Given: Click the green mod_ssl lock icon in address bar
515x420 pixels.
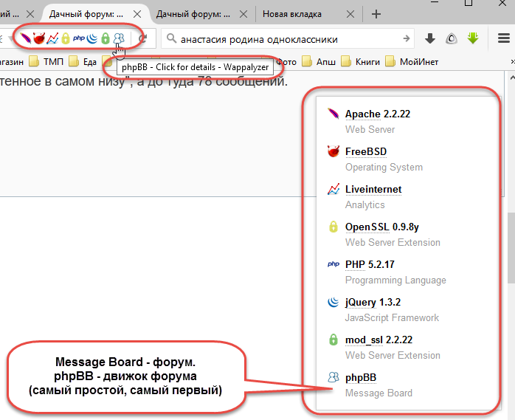Looking at the screenshot, I should point(106,38).
